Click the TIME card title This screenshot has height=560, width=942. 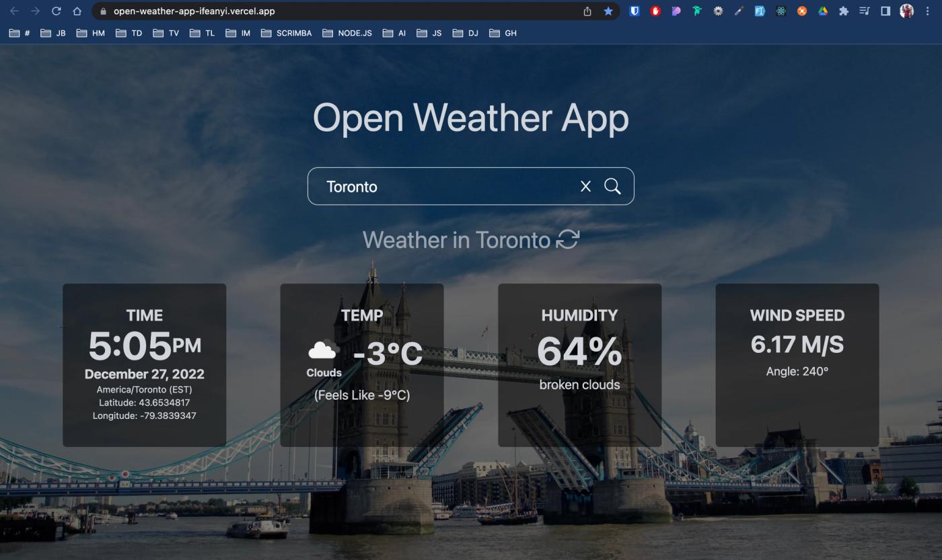145,315
